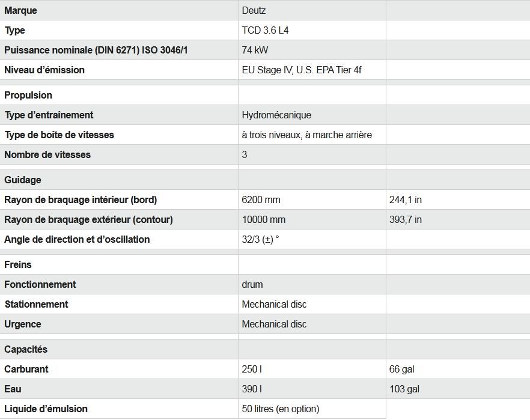
Task: Select the 'drum' brake operation value
Action: coord(252,284)
